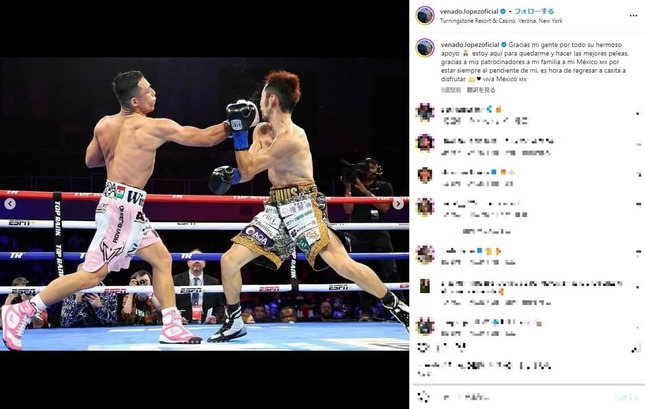Open emoji picker beside comment box

pyautogui.click(x=423, y=397)
